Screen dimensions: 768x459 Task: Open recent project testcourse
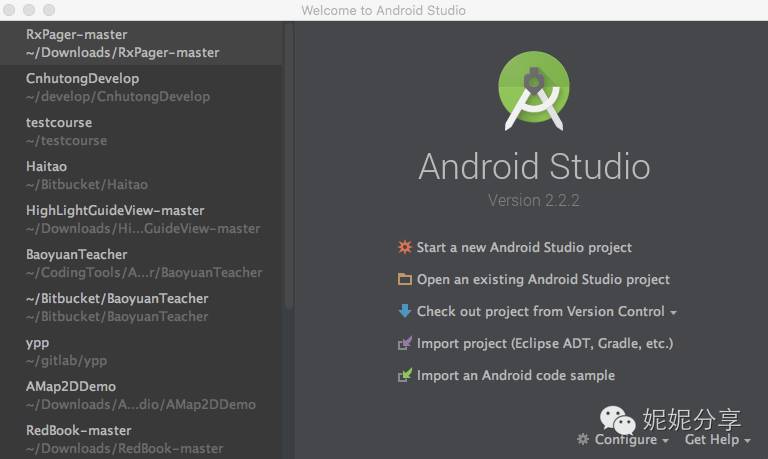tap(141, 131)
